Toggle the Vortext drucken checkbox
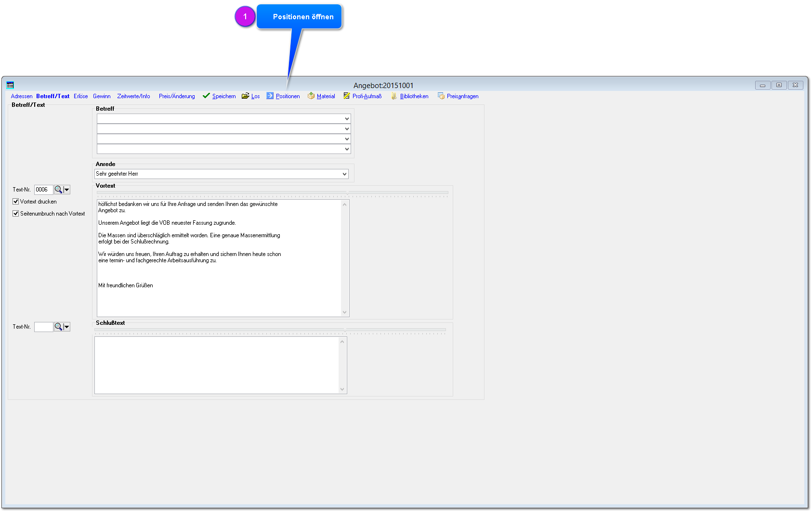Image resolution: width=812 pixels, height=512 pixels. coord(15,202)
